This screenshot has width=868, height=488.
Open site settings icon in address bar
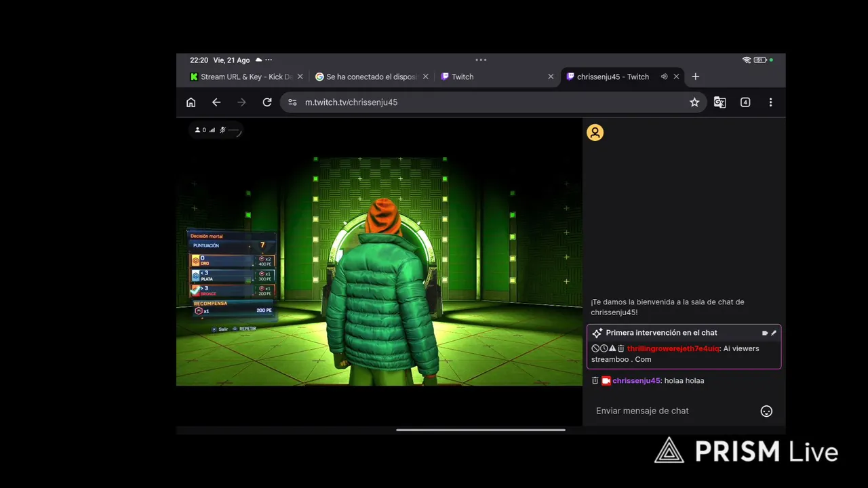(x=292, y=102)
